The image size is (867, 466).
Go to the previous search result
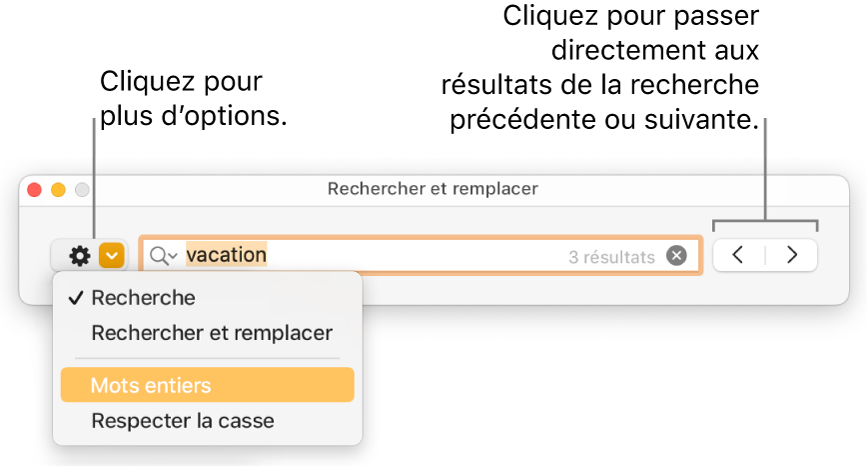click(x=738, y=255)
